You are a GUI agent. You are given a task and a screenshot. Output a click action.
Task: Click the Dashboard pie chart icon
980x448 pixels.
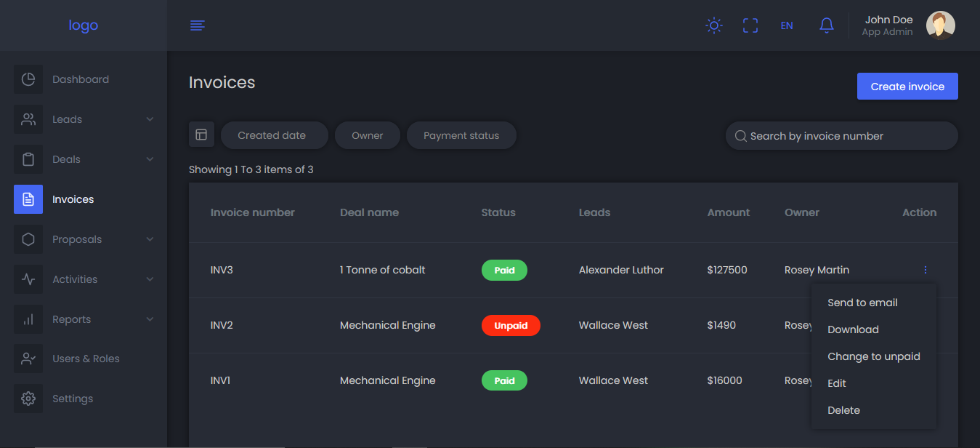point(28,79)
